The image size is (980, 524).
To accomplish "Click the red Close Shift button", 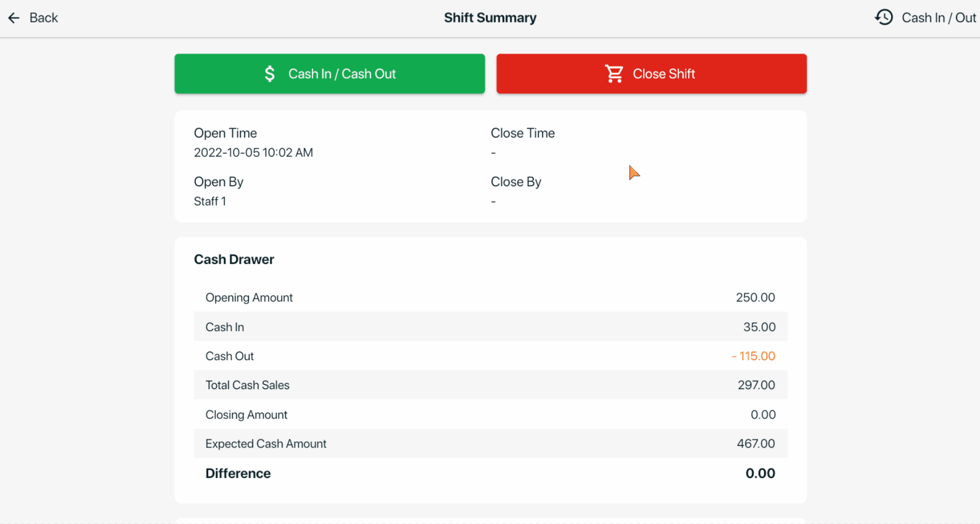I will point(652,74).
